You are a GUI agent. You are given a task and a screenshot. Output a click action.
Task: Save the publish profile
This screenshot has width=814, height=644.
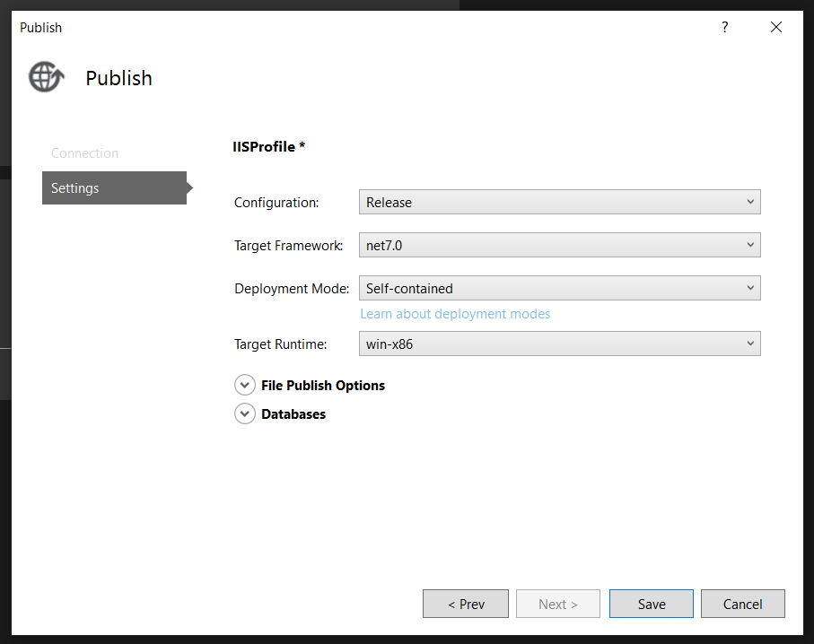651,604
